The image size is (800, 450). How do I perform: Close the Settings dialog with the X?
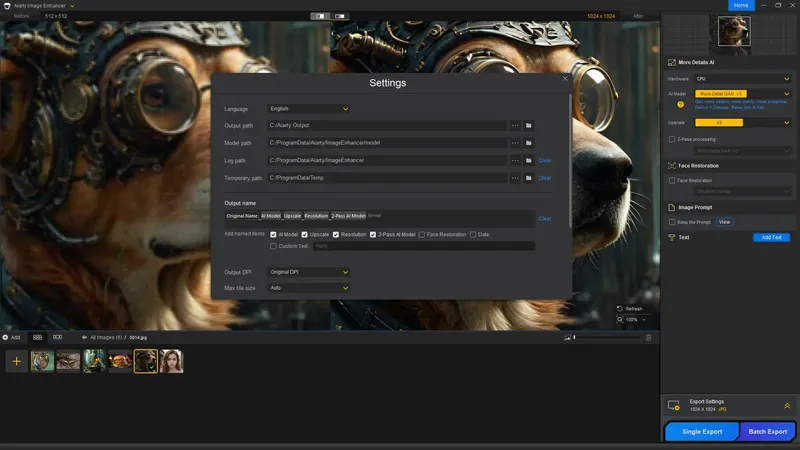[565, 79]
